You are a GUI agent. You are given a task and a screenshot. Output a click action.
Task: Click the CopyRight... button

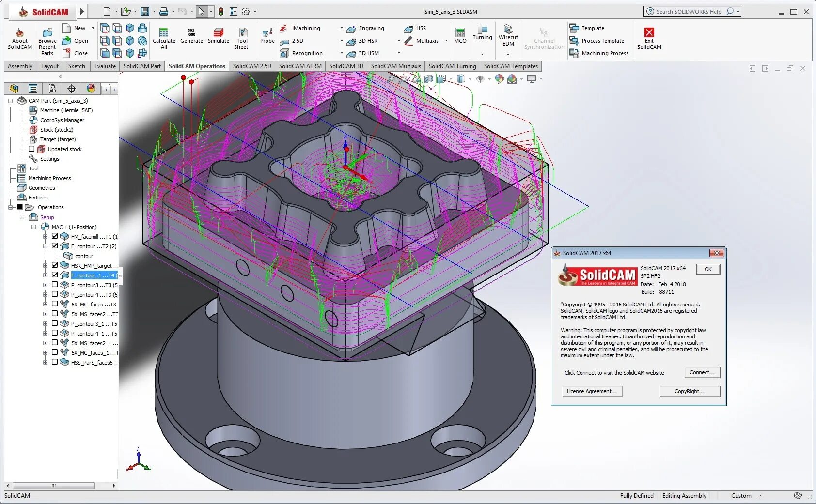[x=690, y=391]
